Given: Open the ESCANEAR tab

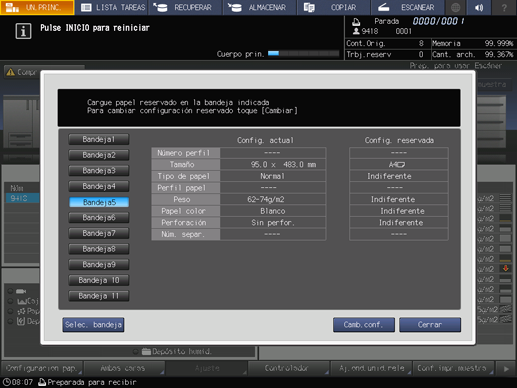Looking at the screenshot, I should [407, 7].
